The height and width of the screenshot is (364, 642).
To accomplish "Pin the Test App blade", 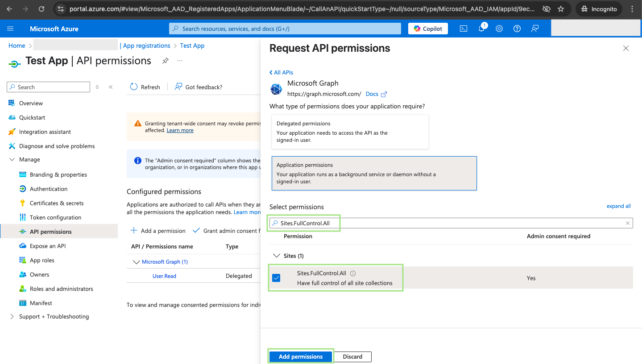I will click(166, 61).
